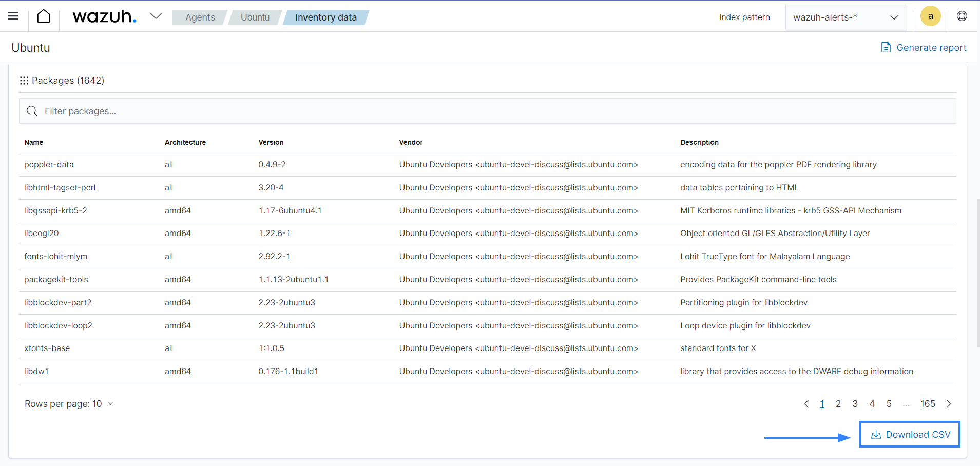Select the poppler-data package name

pyautogui.click(x=49, y=165)
